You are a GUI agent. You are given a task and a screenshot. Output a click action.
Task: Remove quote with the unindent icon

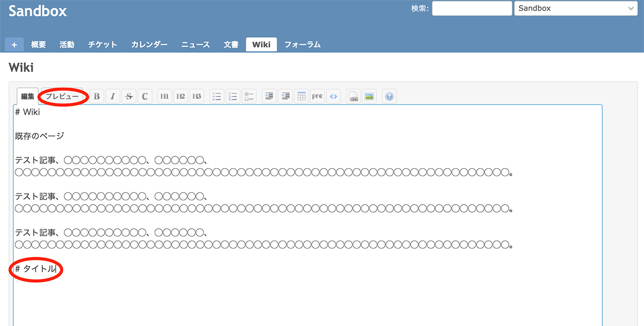[285, 97]
